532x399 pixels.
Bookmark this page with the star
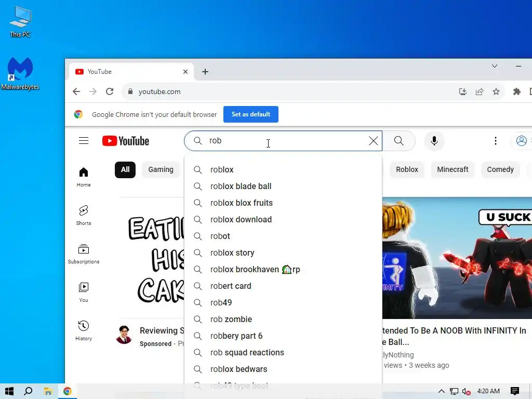point(496,91)
